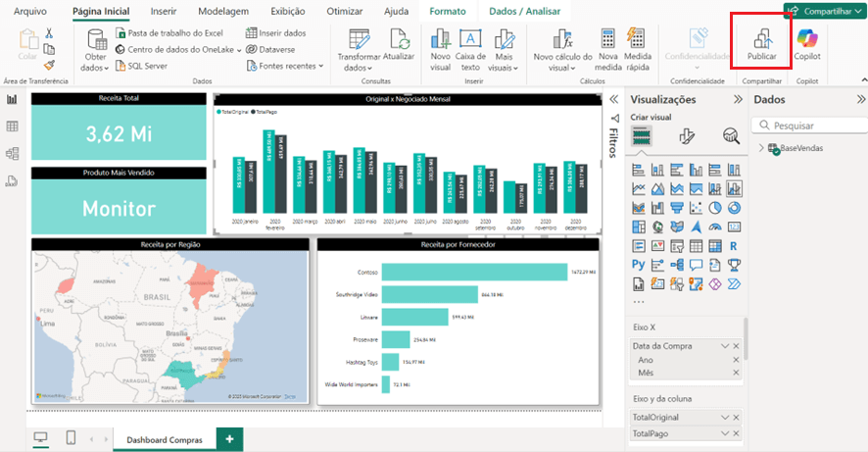Open DAX query view in left sidebar
This screenshot has width=868, height=452.
pos(12,181)
